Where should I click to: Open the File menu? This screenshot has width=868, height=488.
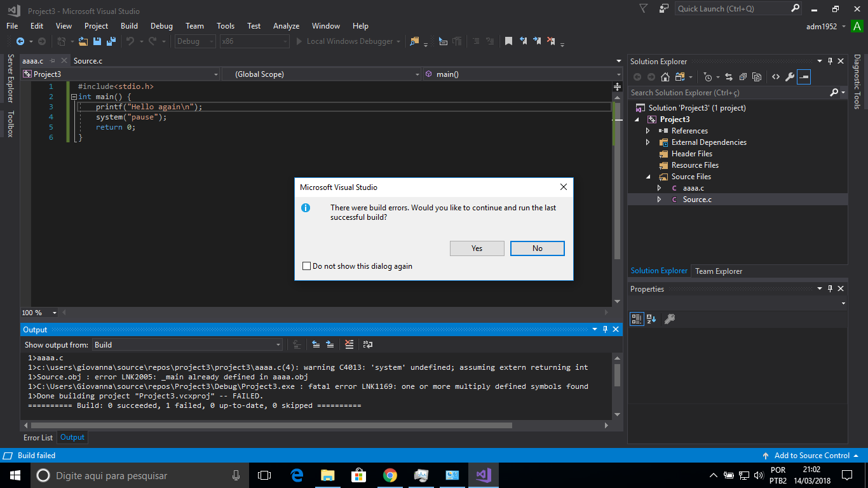tap(12, 26)
